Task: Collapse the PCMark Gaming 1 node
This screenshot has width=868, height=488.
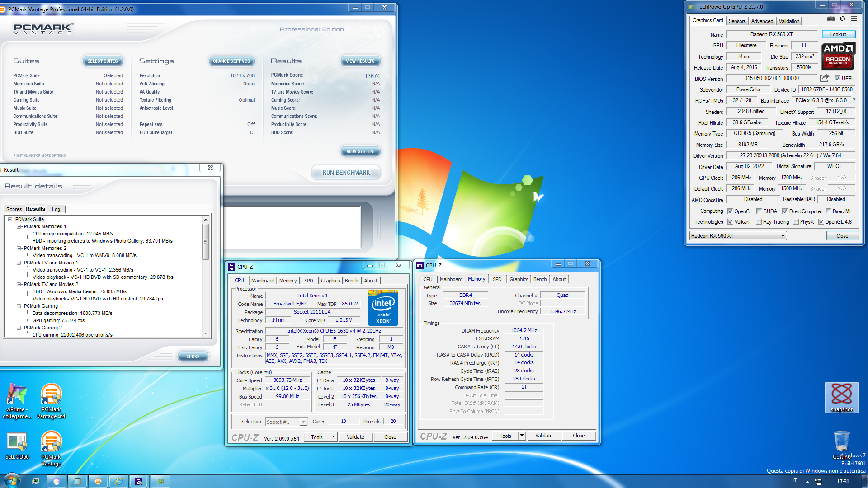Action: coord(19,306)
